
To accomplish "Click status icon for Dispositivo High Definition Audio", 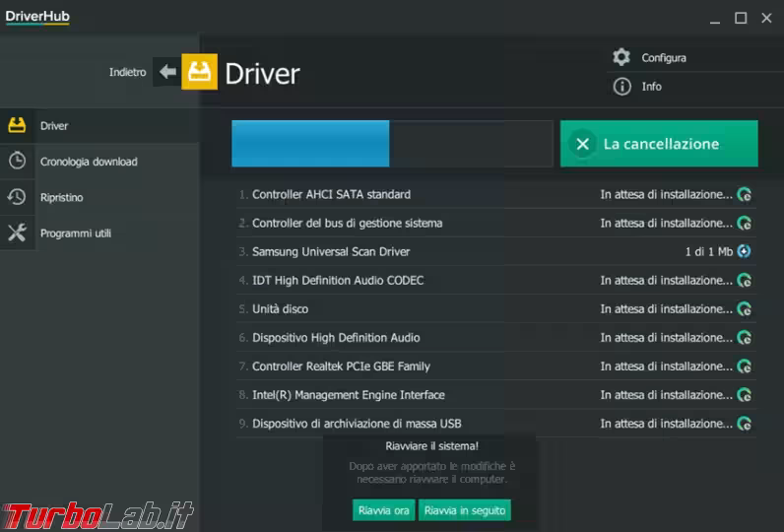I will pos(744,338).
